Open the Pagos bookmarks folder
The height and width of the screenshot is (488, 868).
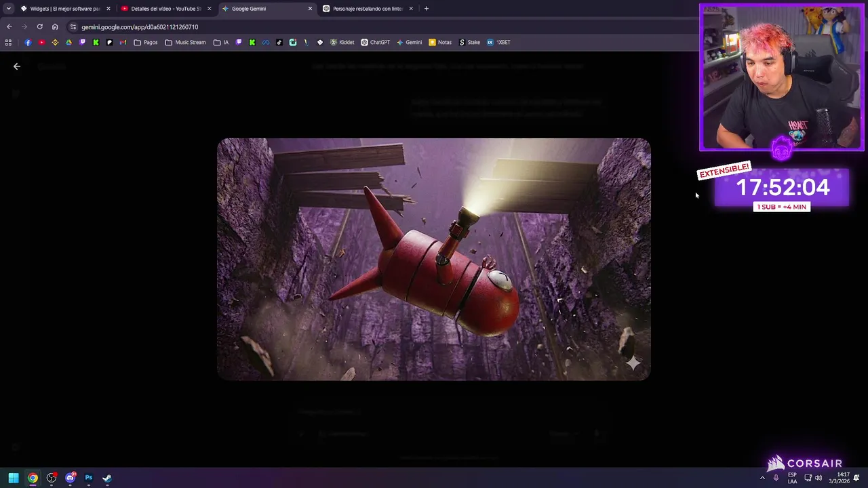[x=146, y=42]
